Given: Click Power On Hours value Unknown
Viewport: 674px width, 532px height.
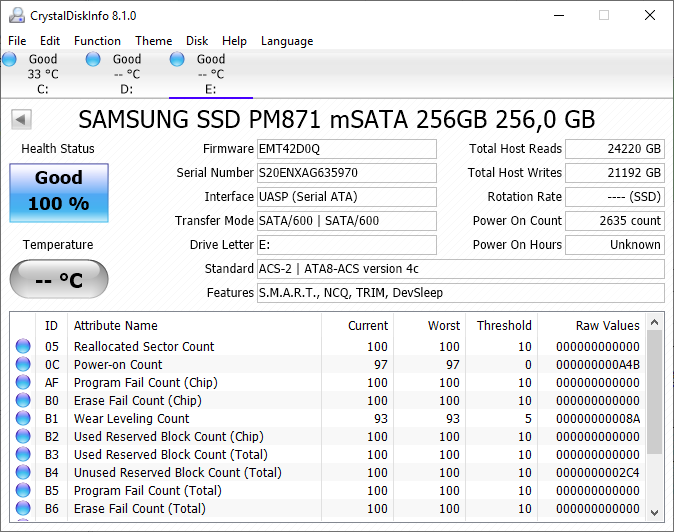Looking at the screenshot, I should click(x=615, y=245).
